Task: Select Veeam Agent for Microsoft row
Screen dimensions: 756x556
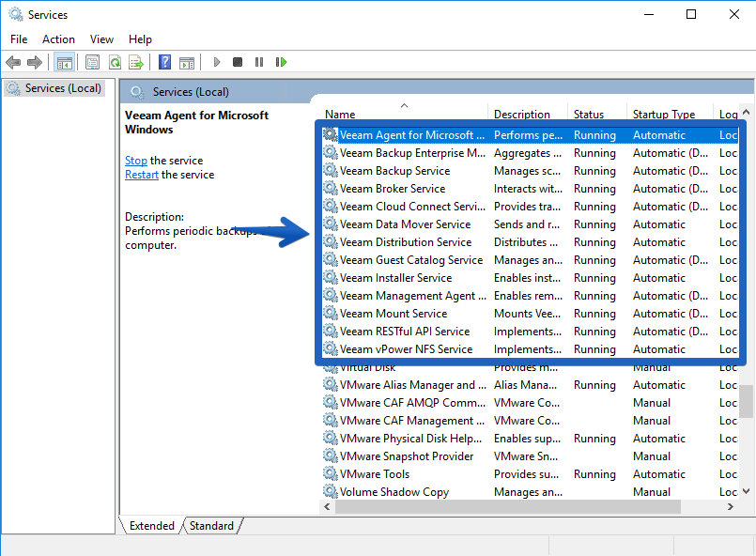Action: click(530, 134)
